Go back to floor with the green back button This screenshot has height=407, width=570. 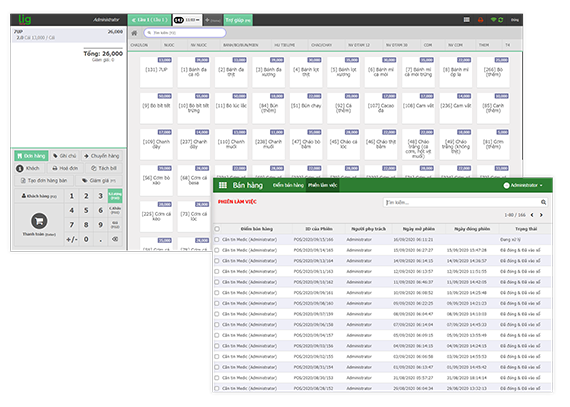tap(149, 20)
